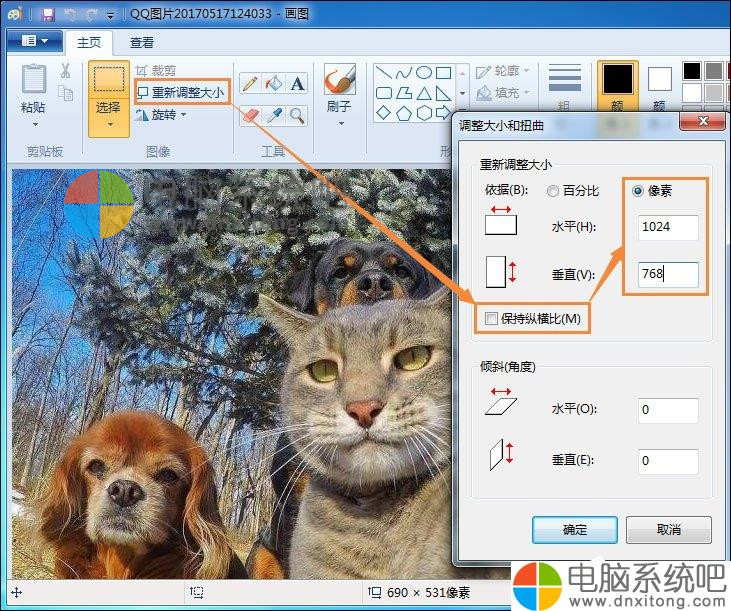Expand the 粘贴 dropdown arrow
The width and height of the screenshot is (731, 611).
[x=35, y=124]
